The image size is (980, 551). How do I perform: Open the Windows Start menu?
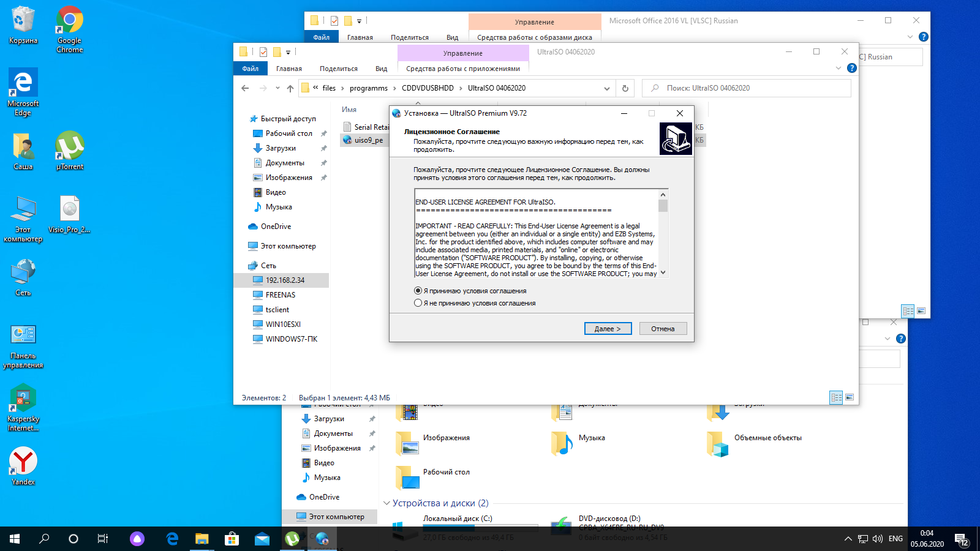[15, 539]
